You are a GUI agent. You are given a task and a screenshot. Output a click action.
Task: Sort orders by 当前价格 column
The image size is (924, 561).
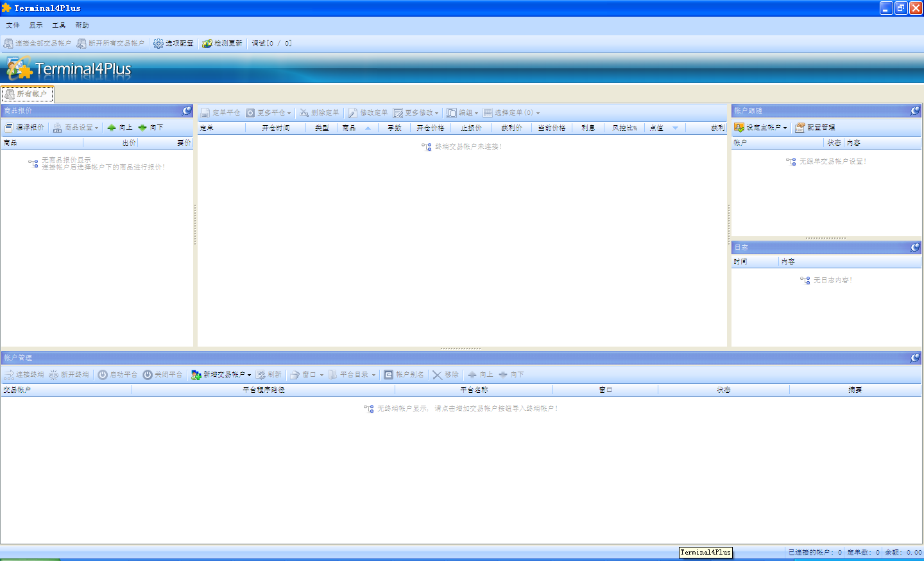pos(552,128)
